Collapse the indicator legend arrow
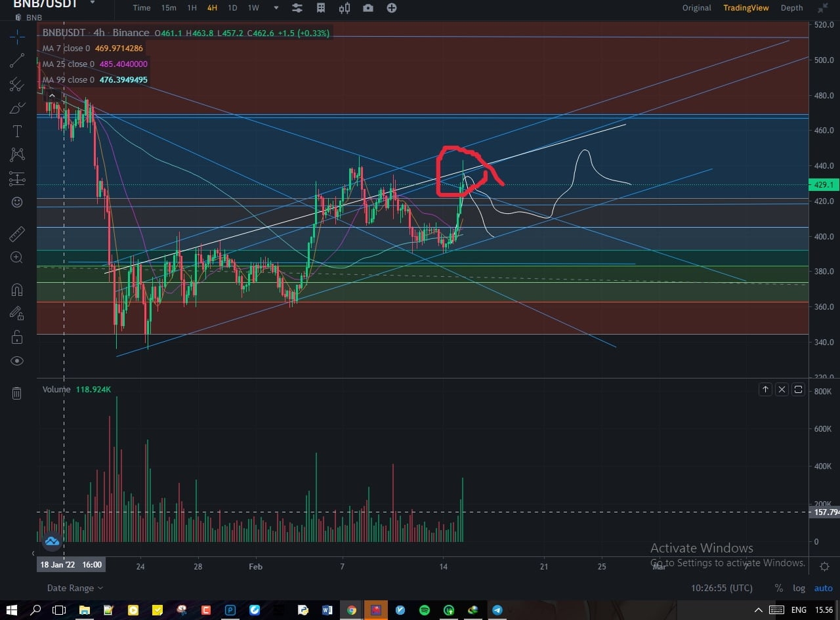840x620 pixels. click(52, 96)
